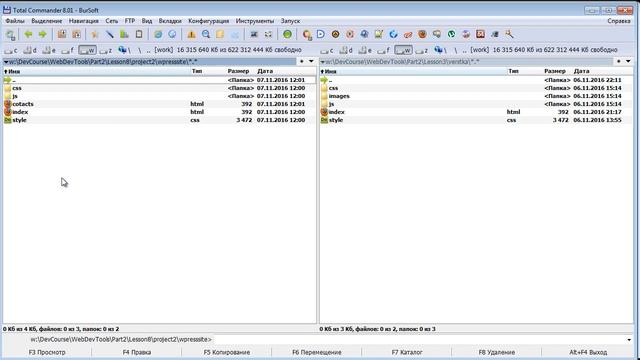This screenshot has height=360, width=640.
Task: Click F8 Удаление button
Action: 497,352
